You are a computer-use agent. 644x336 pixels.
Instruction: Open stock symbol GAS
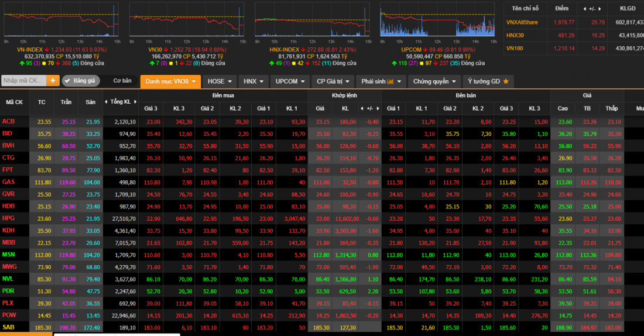(8, 182)
